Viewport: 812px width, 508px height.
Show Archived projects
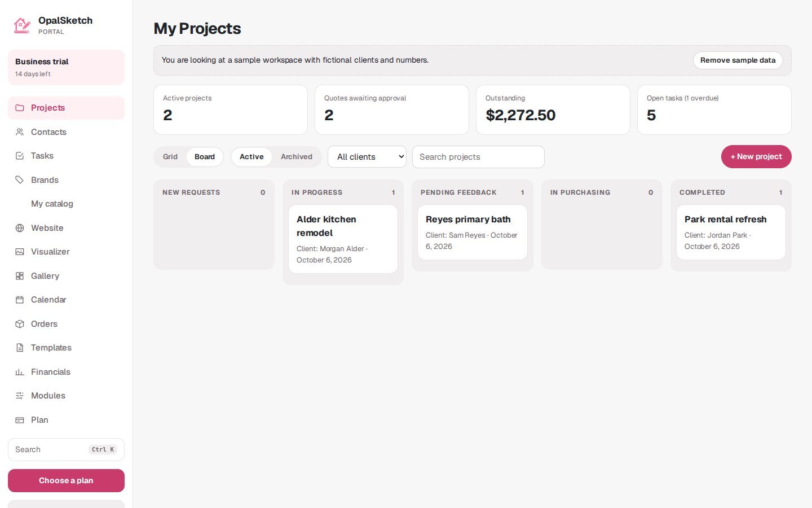pyautogui.click(x=297, y=157)
